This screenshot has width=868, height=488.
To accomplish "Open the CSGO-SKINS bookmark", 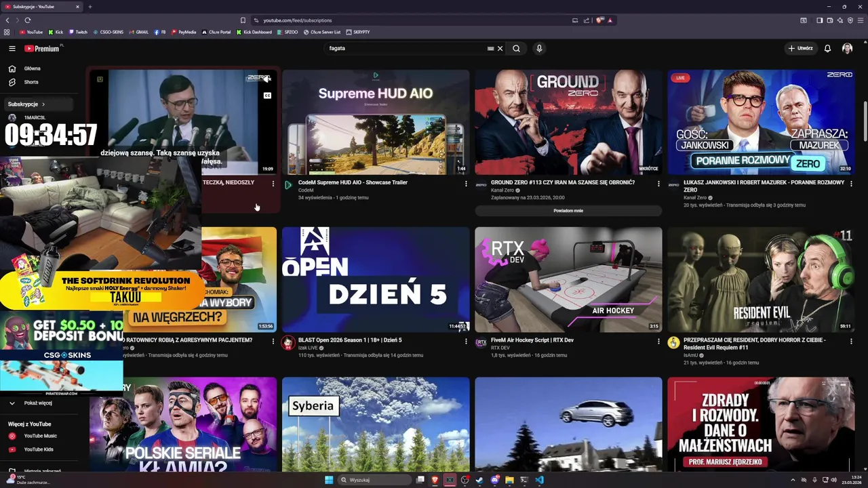I will pyautogui.click(x=108, y=32).
